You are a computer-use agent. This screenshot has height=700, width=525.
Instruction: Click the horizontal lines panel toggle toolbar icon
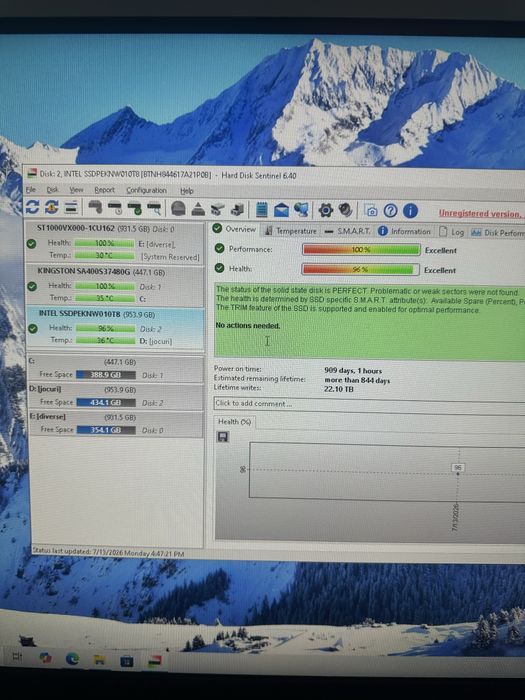point(71,208)
